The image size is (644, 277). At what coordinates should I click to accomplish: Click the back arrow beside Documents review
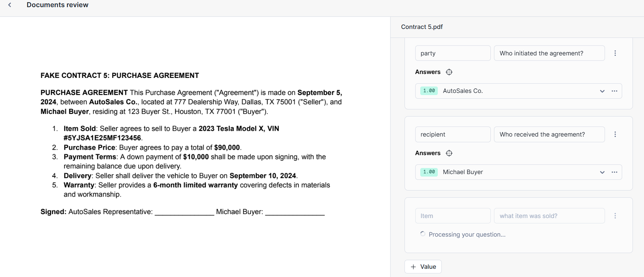[x=10, y=5]
